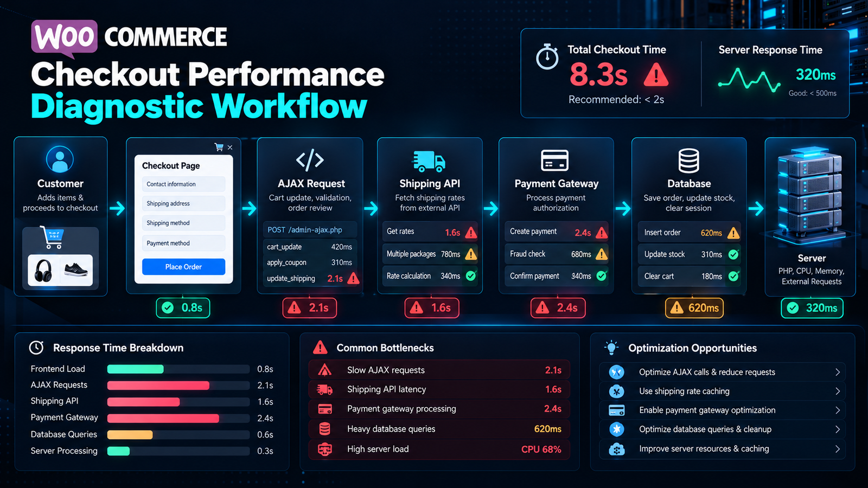Screen dimensions: 868x488
Task: Click the Slow AJAX requests bottleneck row
Action: pos(439,370)
